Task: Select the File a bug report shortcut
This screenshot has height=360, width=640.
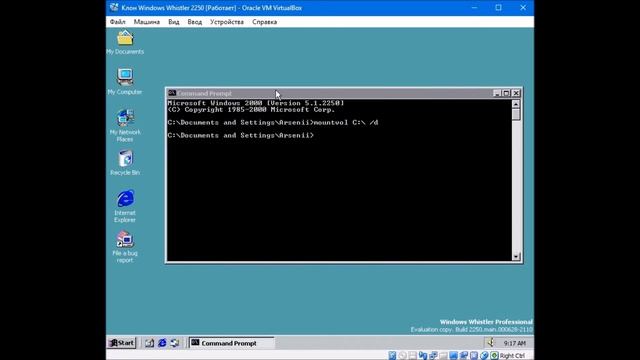Action: 125,247
